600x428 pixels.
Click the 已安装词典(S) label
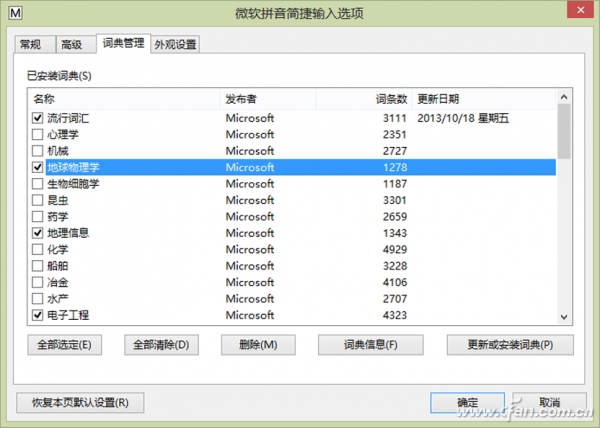(x=59, y=76)
